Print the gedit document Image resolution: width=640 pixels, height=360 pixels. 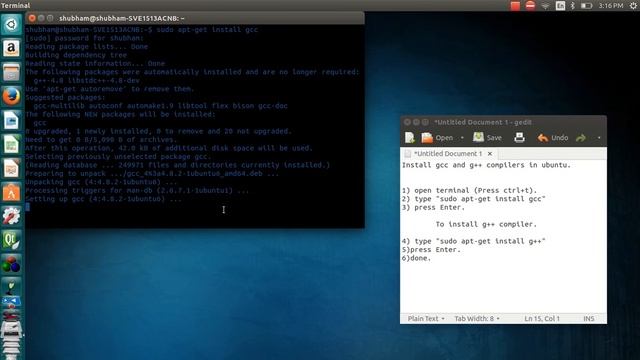pyautogui.click(x=519, y=138)
